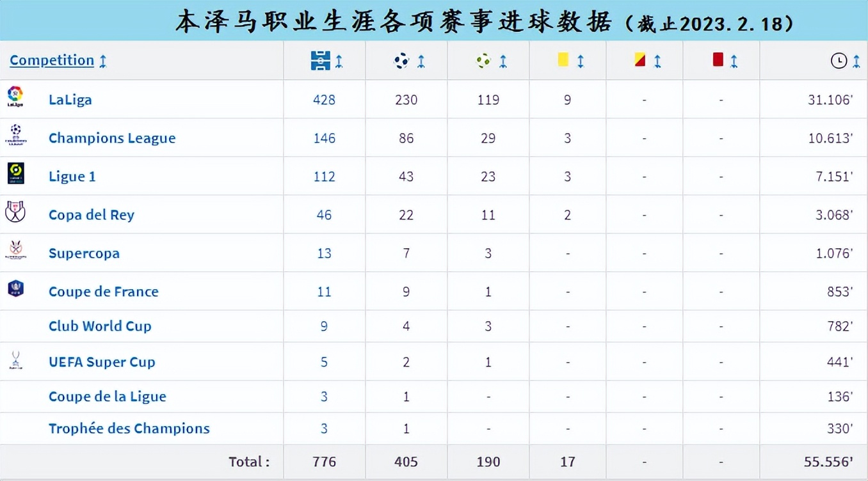Click the assists green ball icon
Image resolution: width=868 pixels, height=481 pixels.
click(483, 61)
